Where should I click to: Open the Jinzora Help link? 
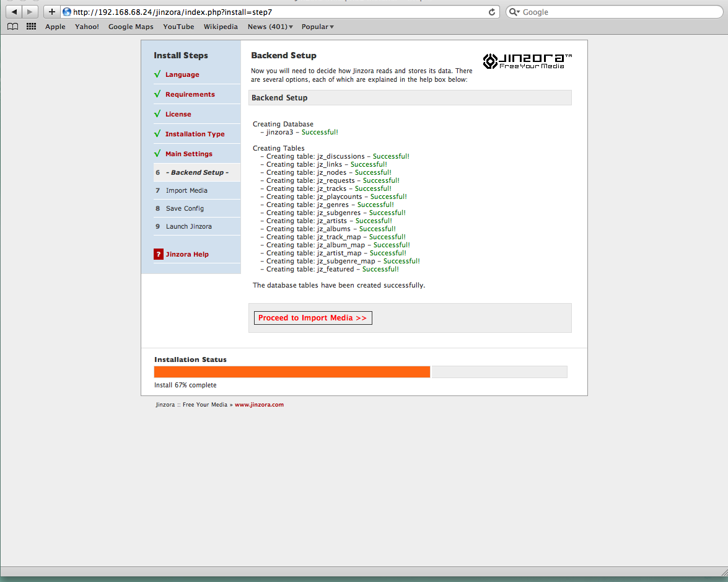[187, 255]
